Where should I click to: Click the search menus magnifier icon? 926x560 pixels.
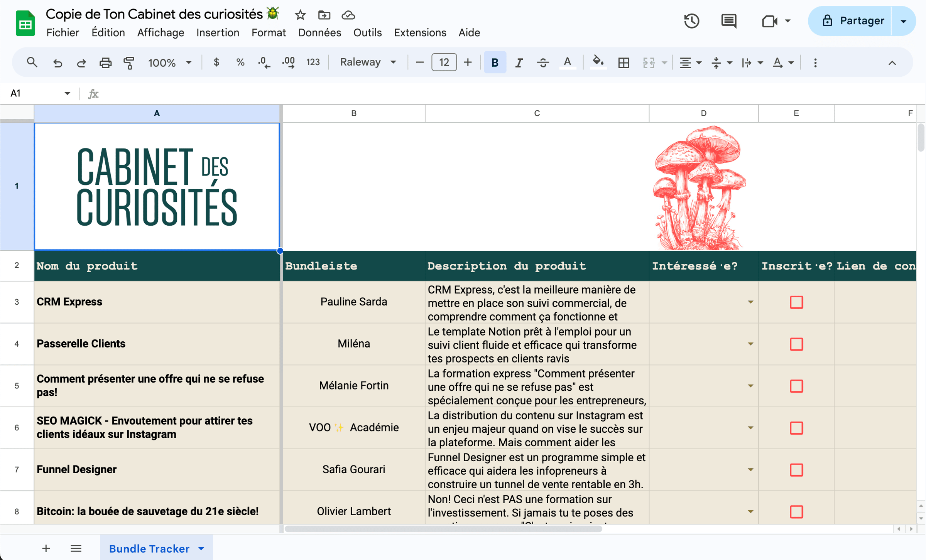tap(32, 62)
